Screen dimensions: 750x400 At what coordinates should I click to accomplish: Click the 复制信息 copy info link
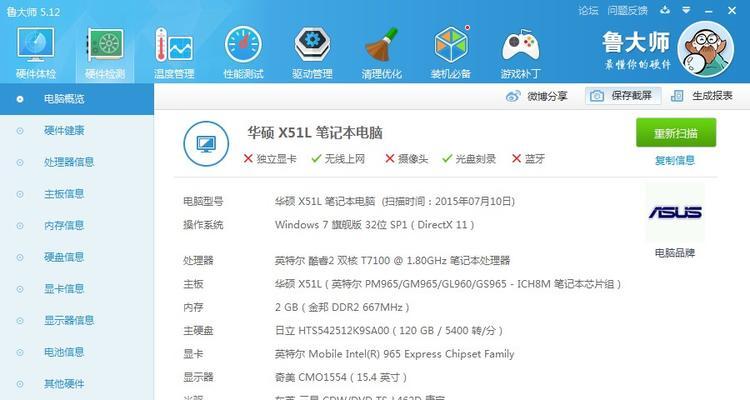(675, 160)
